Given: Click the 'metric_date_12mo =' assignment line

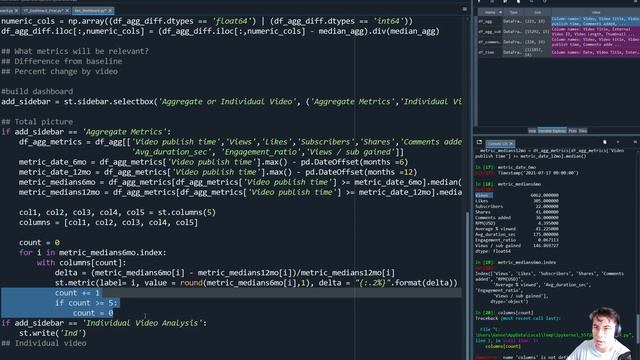Looking at the screenshot, I should pyautogui.click(x=218, y=172).
